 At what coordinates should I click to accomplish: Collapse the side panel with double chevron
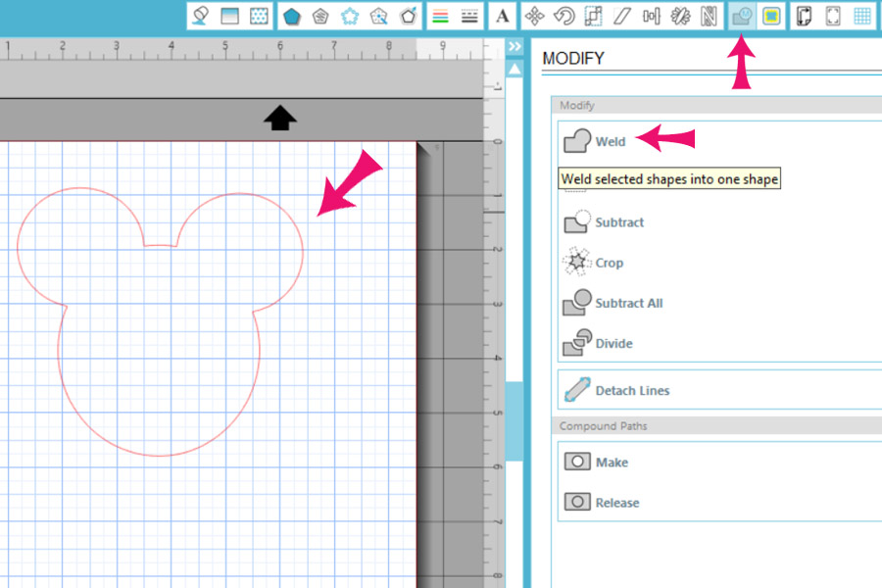pos(514,47)
